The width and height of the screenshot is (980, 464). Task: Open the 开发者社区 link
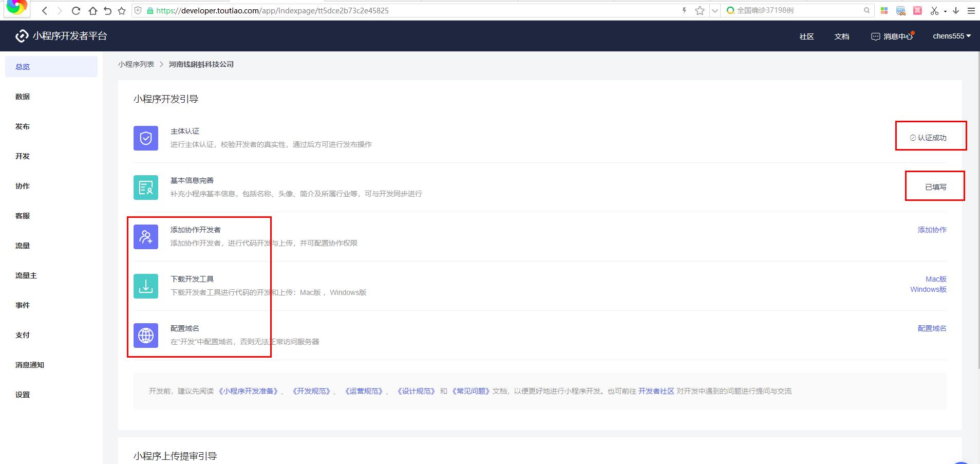(656, 391)
